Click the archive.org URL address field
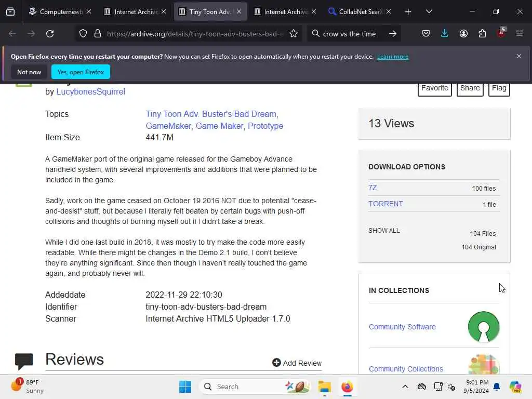The height and width of the screenshot is (399, 532). [x=195, y=34]
